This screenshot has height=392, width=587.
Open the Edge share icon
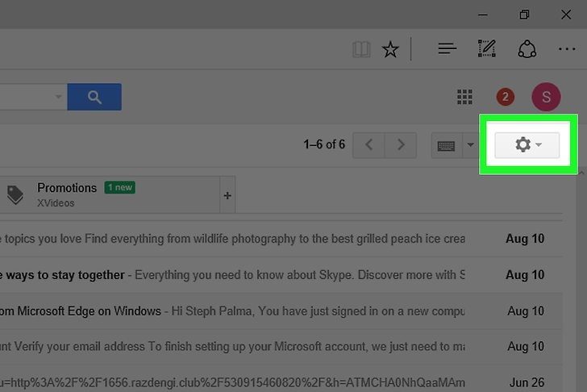pyautogui.click(x=527, y=50)
